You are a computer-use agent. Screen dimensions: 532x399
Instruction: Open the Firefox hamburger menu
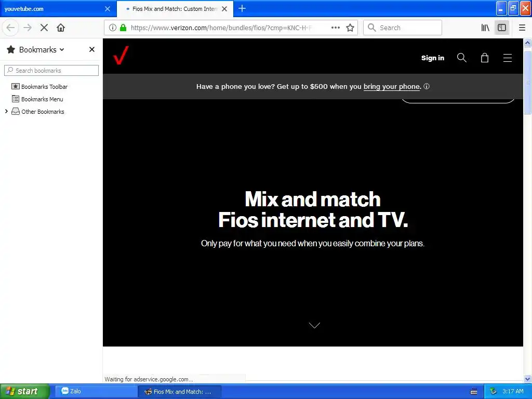pos(522,28)
